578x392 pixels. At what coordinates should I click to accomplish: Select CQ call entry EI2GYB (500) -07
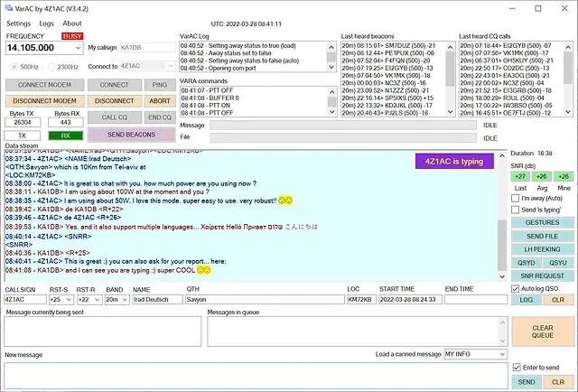(x=506, y=46)
